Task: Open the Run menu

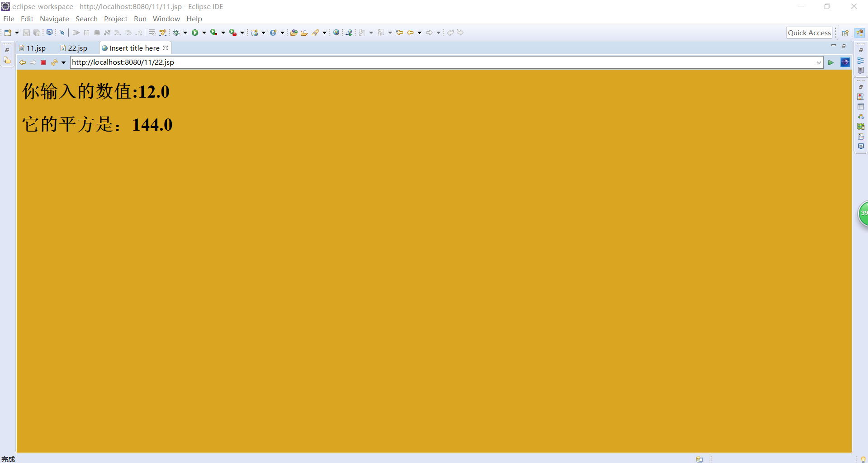Action: [x=140, y=19]
